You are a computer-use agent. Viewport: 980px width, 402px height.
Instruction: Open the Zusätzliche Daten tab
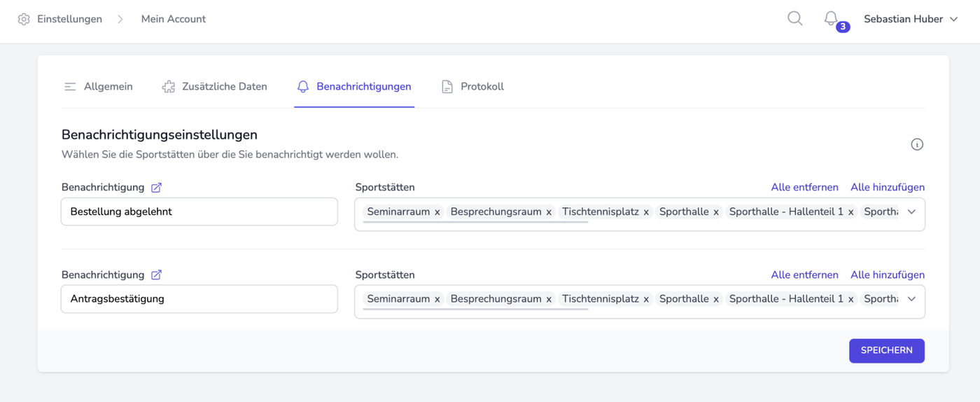[214, 87]
